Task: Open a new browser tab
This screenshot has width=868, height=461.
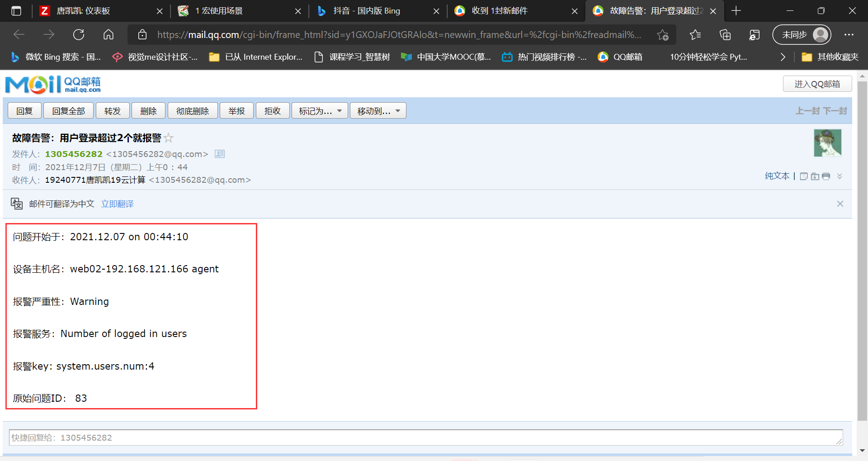Action: click(x=736, y=11)
